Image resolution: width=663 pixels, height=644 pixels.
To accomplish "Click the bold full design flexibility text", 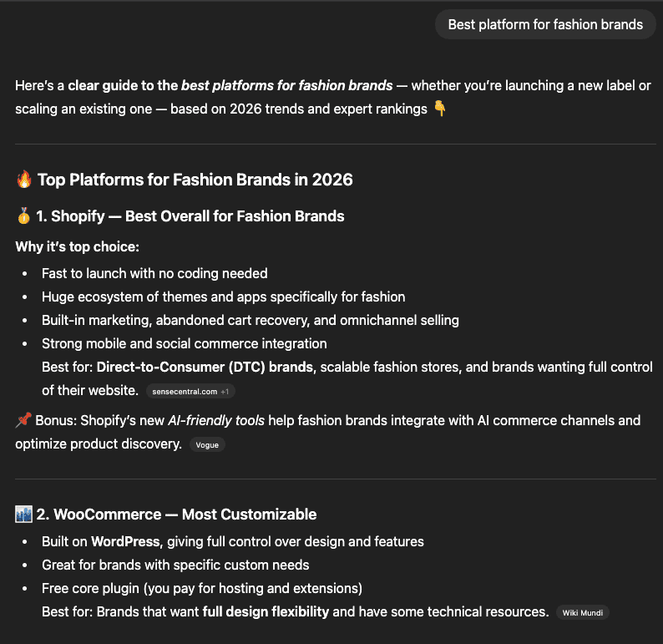I will pyautogui.click(x=266, y=611).
